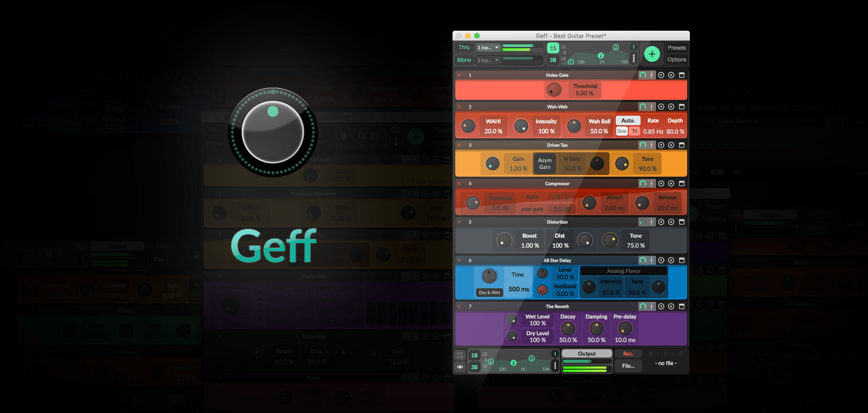The height and width of the screenshot is (413, 868).
Task: Click the circled down-arrow icon on the Wah-Wah module
Action: click(x=660, y=107)
